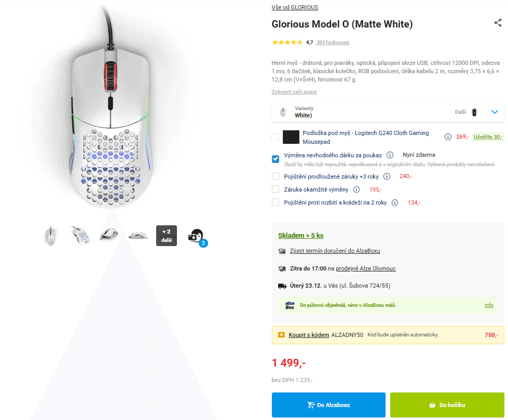Expand the Varianty dropdown arrow
The image size is (508, 420).
tap(494, 112)
